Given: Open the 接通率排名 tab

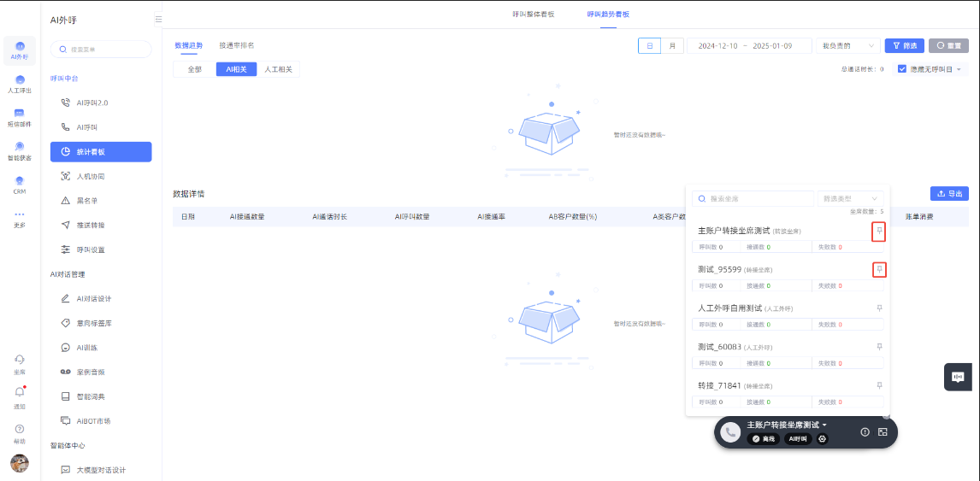Looking at the screenshot, I should point(236,45).
